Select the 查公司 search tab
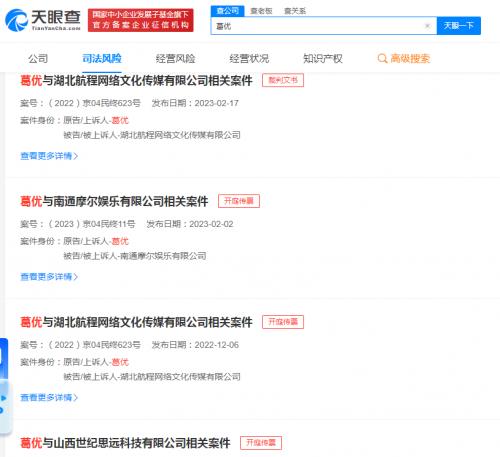Screen dimensions: 500x457 pyautogui.click(x=228, y=11)
